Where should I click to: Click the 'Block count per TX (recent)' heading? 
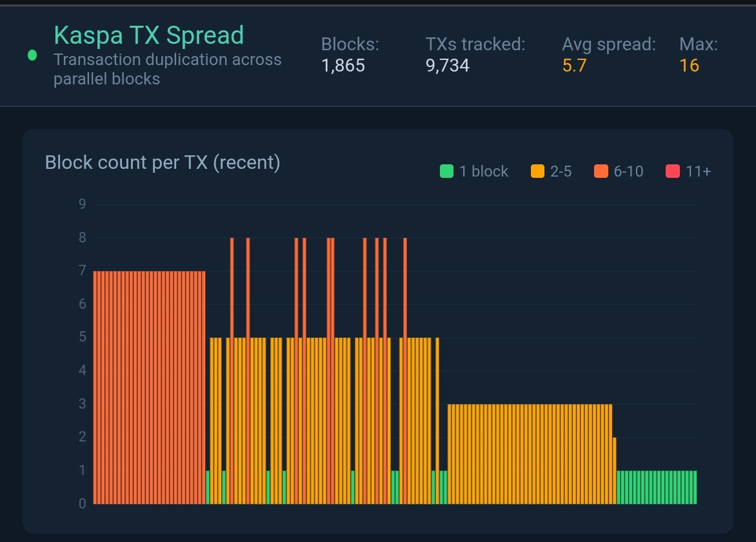(163, 162)
